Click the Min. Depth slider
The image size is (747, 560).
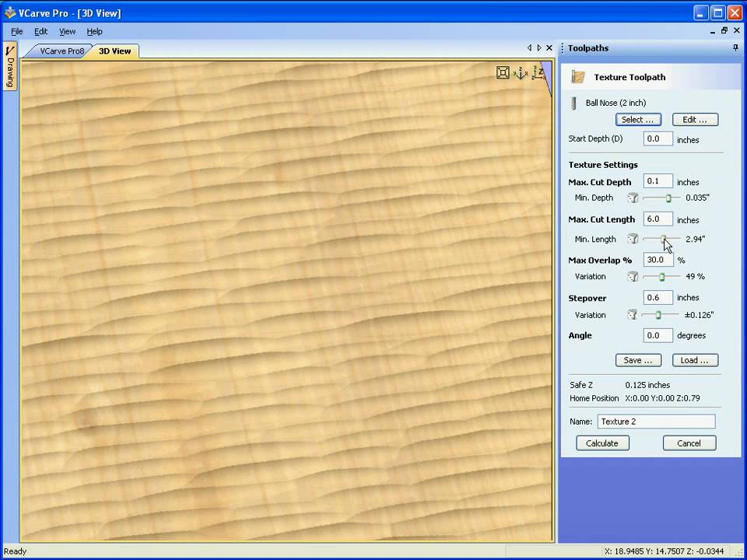click(661, 198)
